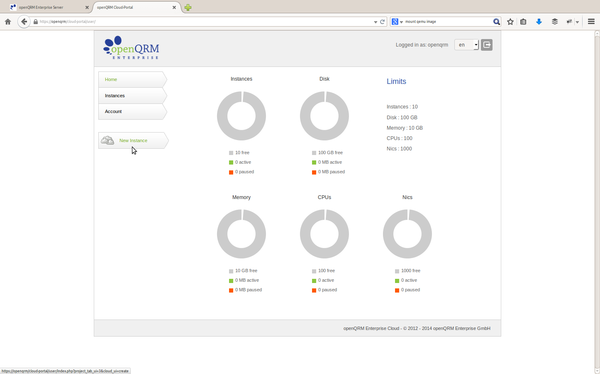This screenshot has height=374, width=600.
Task: Click the stacked layers toolbar icon
Action: pos(554,22)
